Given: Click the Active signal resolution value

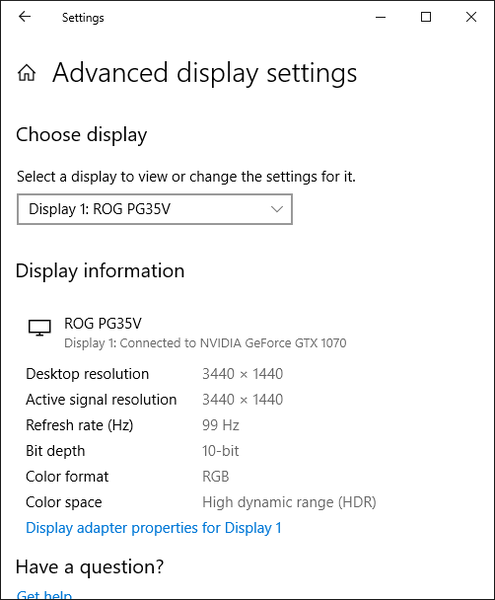Looking at the screenshot, I should pos(243,399).
